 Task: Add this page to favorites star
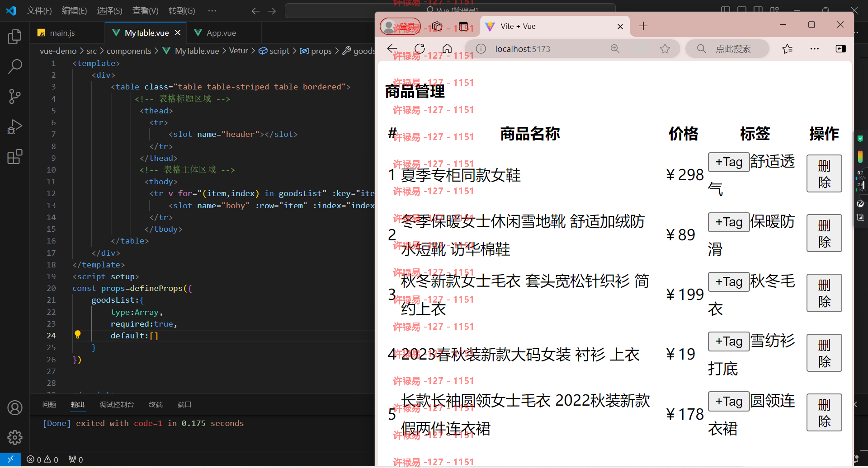[665, 49]
